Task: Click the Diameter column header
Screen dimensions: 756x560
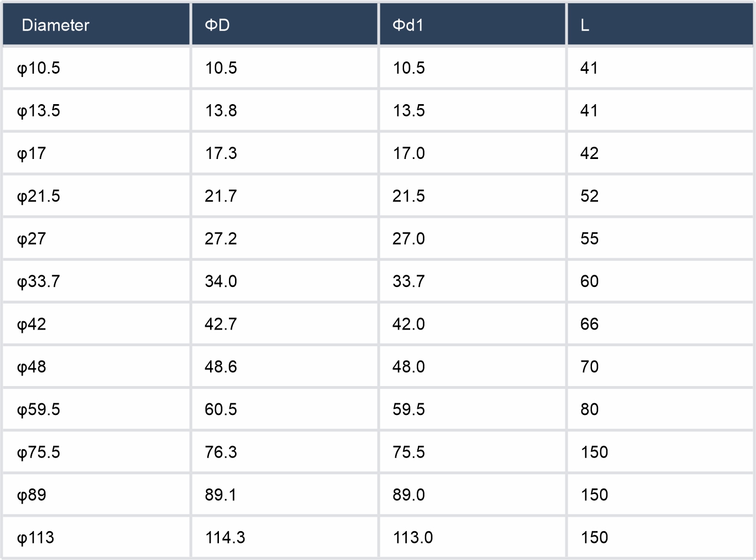Action: click(55, 25)
